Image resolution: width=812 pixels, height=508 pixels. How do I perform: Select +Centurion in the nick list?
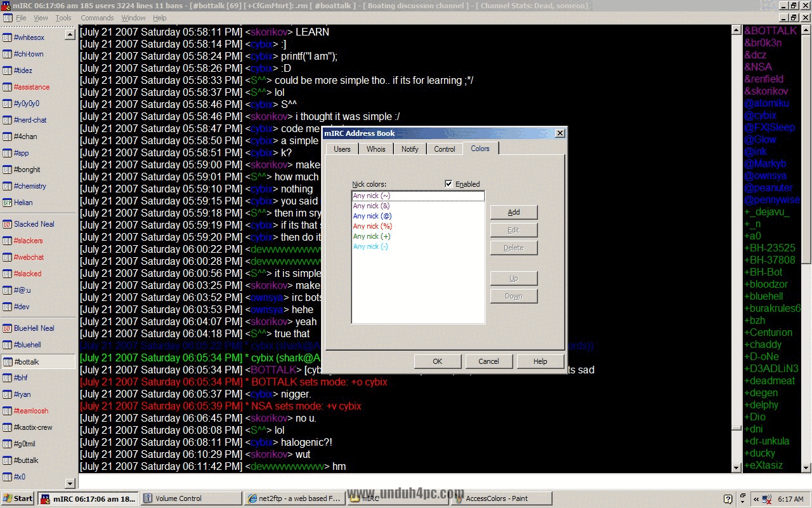(768, 332)
